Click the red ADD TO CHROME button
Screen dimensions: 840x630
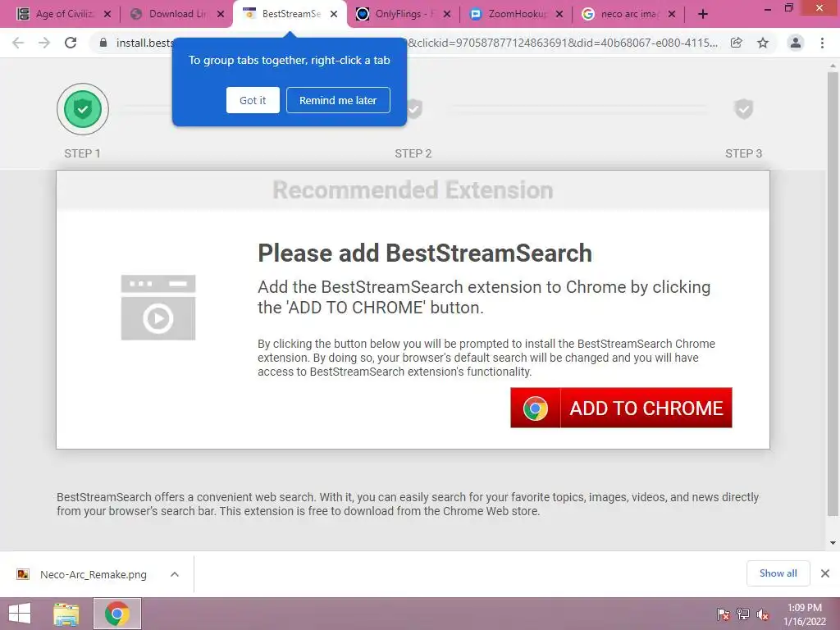(x=621, y=408)
